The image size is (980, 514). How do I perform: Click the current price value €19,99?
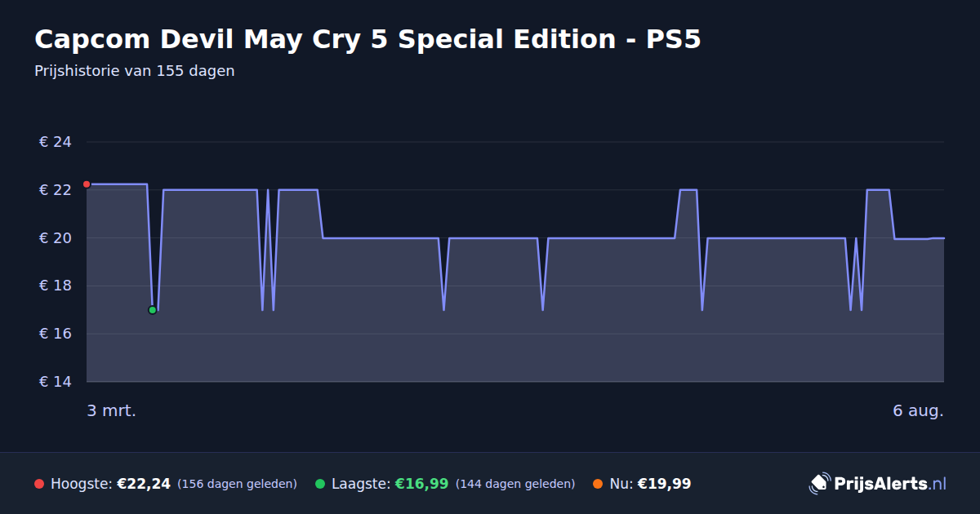664,484
